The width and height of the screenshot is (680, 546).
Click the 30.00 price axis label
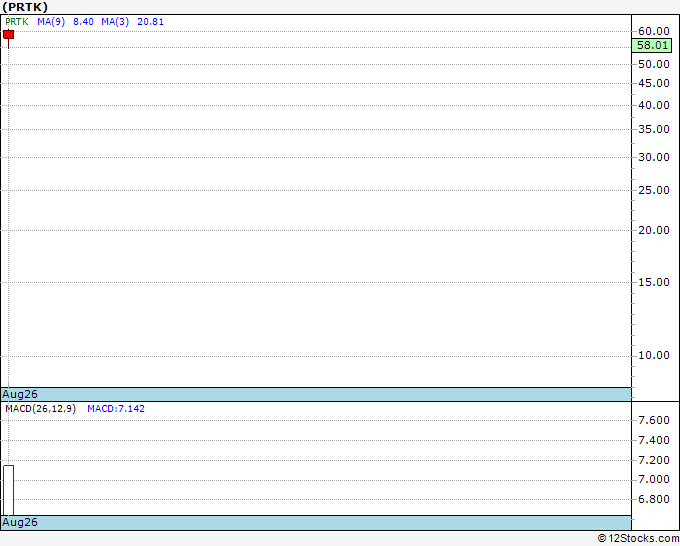point(654,157)
